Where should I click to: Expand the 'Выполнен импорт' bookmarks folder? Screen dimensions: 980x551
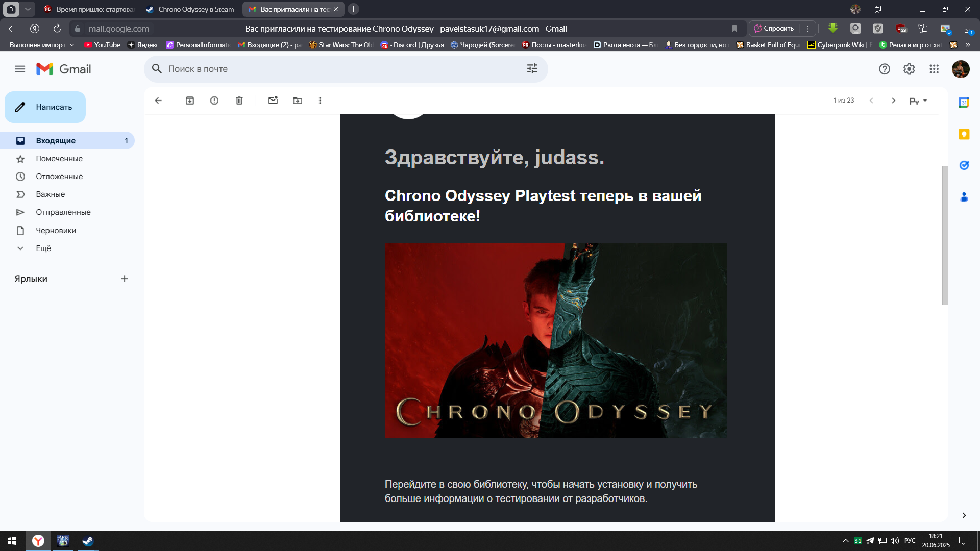[x=42, y=45]
